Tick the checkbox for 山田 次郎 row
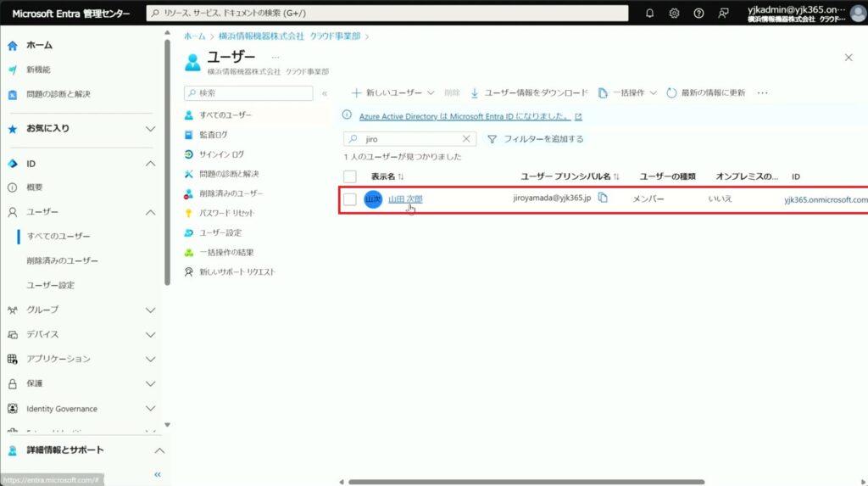 tap(350, 199)
